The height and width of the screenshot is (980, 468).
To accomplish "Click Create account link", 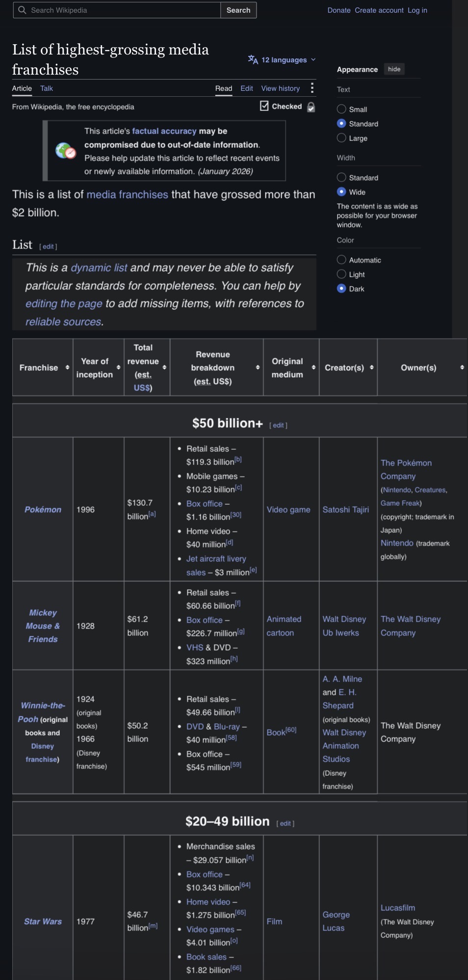I will point(379,10).
